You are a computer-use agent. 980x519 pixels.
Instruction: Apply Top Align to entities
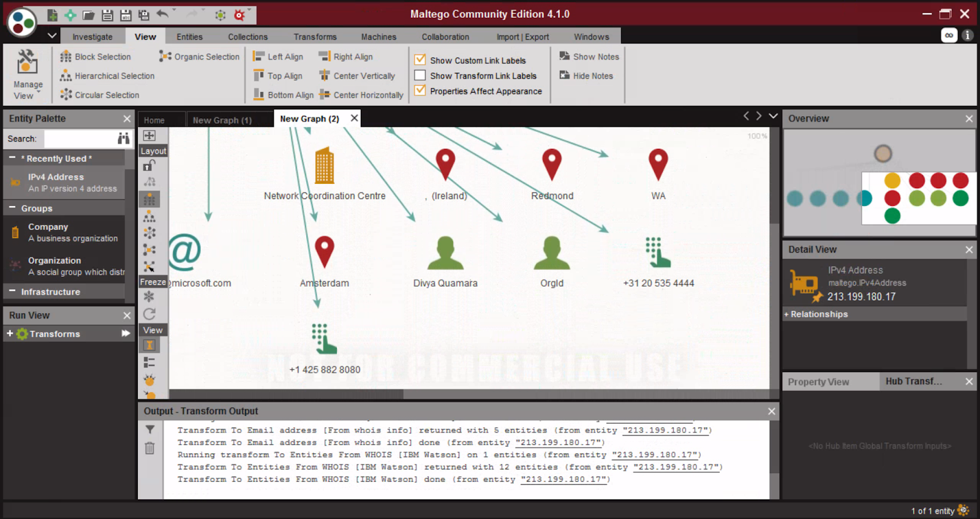pyautogui.click(x=278, y=76)
